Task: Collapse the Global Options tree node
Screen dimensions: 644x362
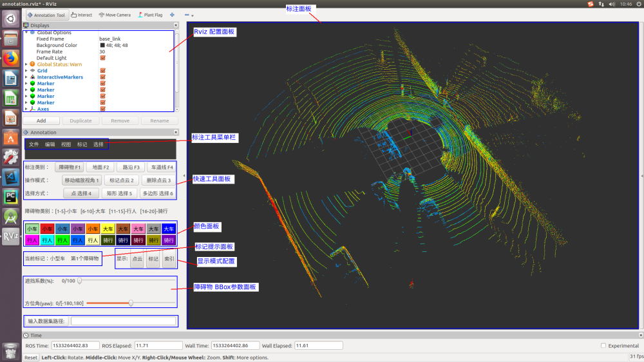Action: (x=26, y=32)
